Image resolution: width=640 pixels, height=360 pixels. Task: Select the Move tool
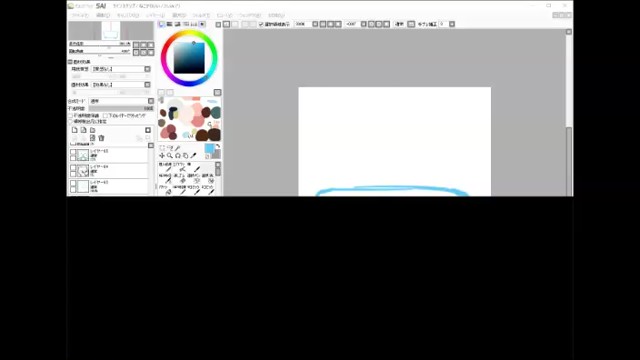click(162, 156)
